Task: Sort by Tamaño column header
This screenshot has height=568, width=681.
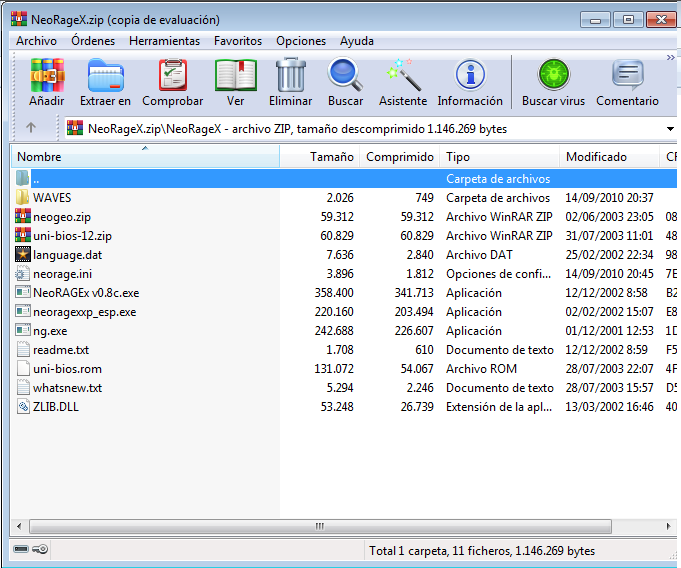Action: pyautogui.click(x=320, y=156)
